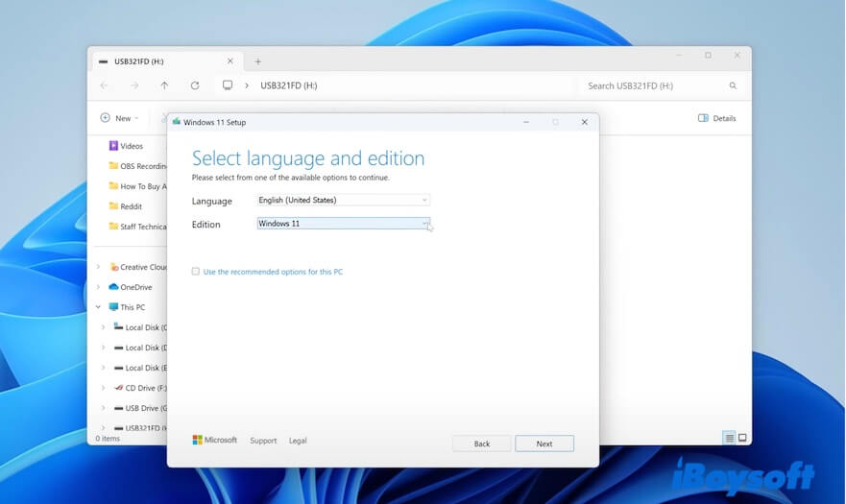Click the CD Drive (F:) disc icon

coord(119,388)
